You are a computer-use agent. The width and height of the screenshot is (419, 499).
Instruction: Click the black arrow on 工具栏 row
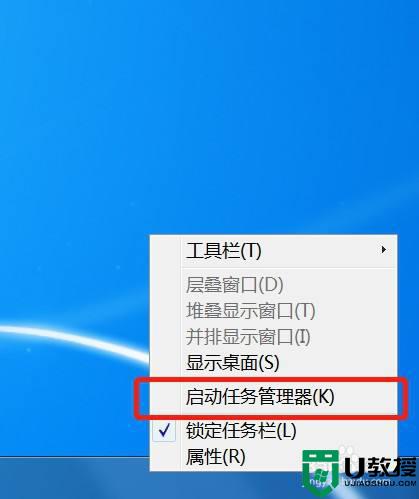pos(384,249)
